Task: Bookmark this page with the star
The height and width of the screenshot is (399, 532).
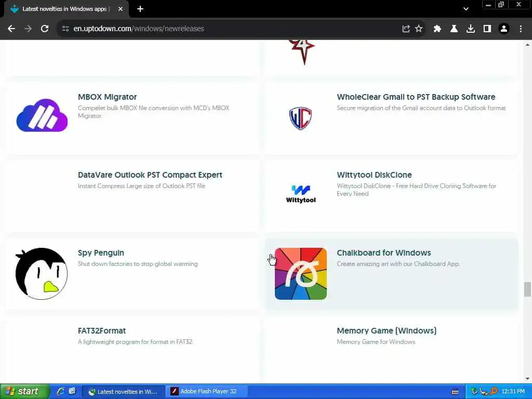Action: tap(419, 29)
